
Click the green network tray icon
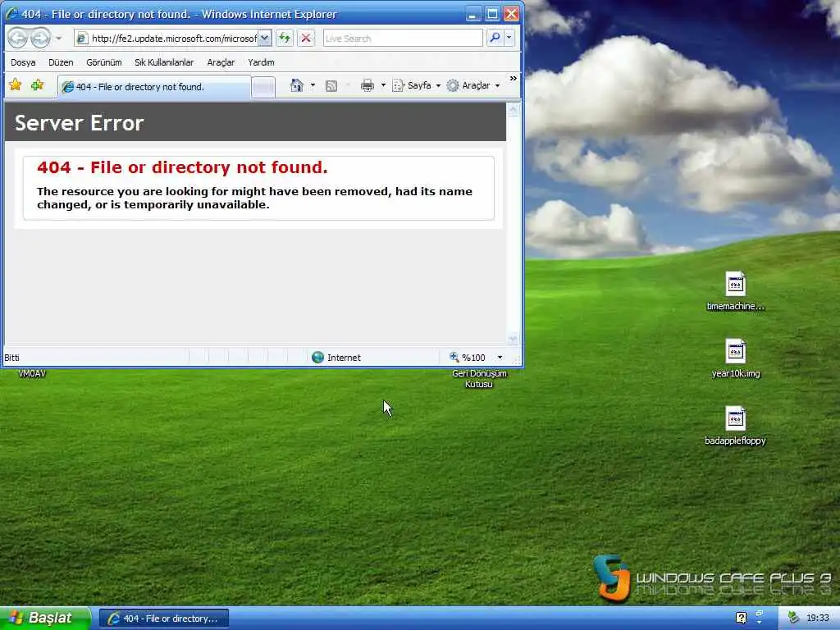coord(793,619)
